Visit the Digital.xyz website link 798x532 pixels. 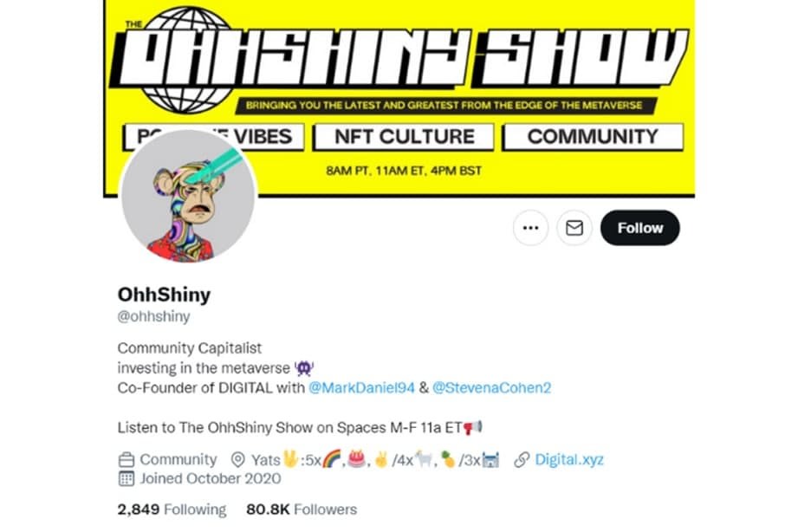tap(569, 460)
